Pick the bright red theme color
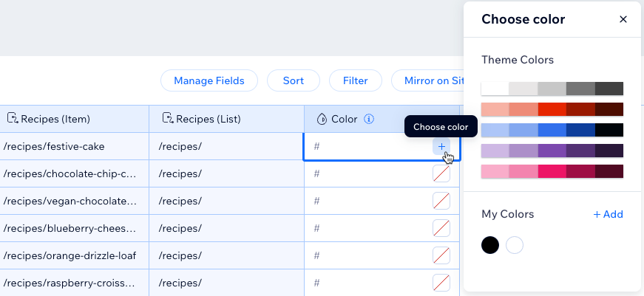 552,109
